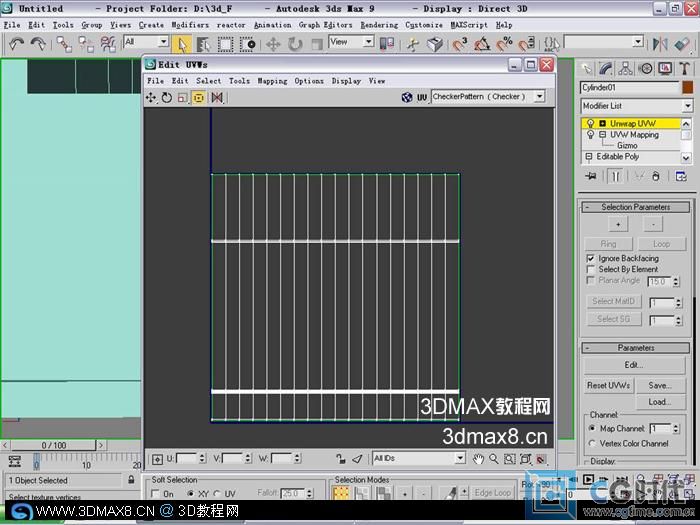Click Scale tool in Edit UVWs toolbar
Viewport: 700px width, 525px height.
pyautogui.click(x=183, y=97)
